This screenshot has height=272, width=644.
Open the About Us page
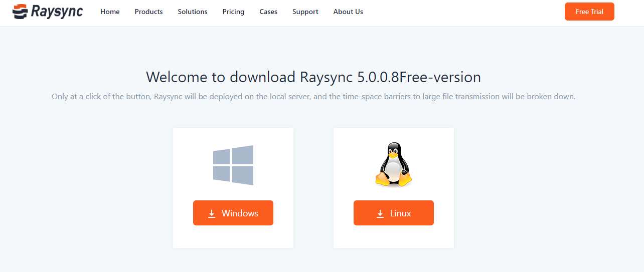point(348,12)
